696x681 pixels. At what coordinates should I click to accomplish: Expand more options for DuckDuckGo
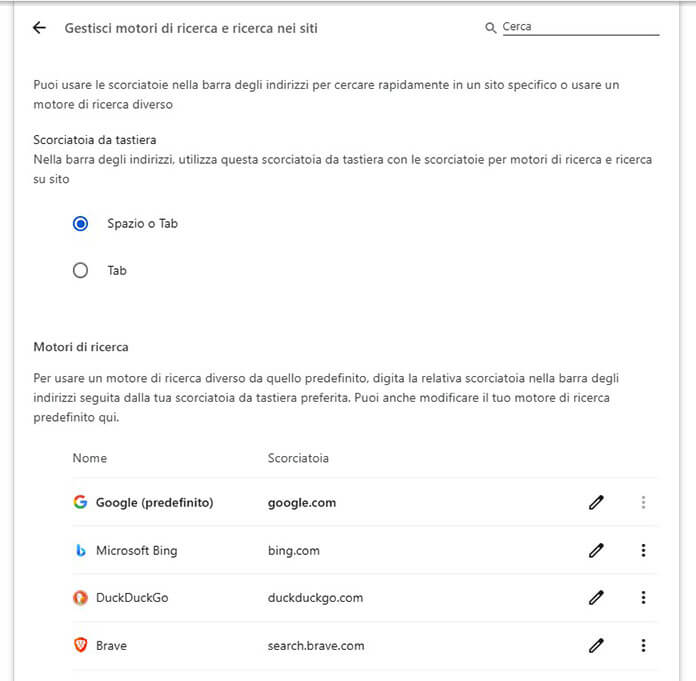click(x=643, y=598)
